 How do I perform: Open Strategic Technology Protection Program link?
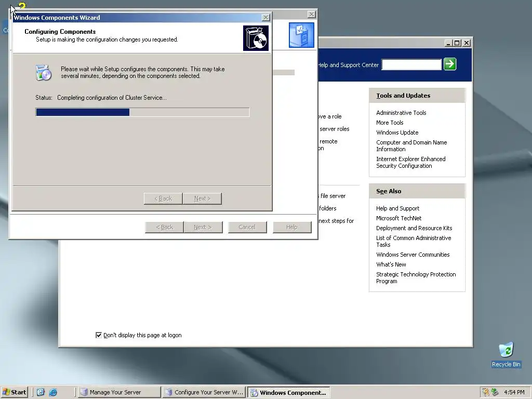[416, 277]
